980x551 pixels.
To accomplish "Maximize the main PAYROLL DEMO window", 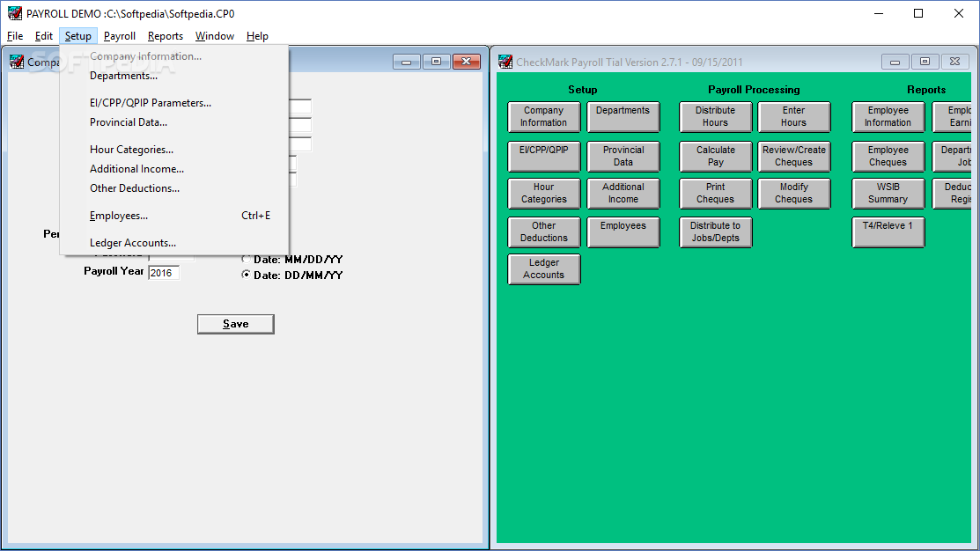I will click(x=918, y=13).
